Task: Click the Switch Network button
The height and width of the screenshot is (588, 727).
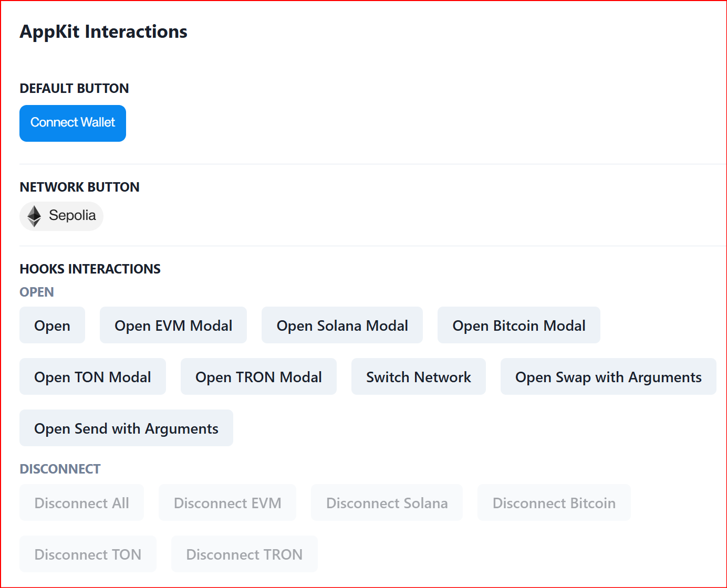Action: click(419, 376)
